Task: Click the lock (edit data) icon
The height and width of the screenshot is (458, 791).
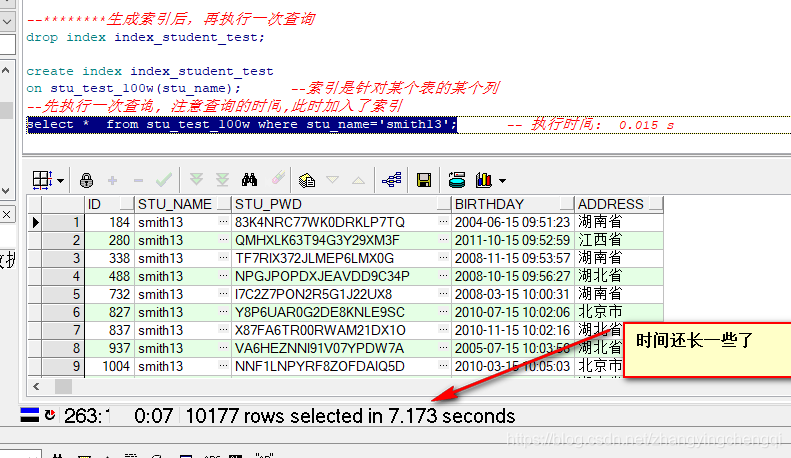Action: pyautogui.click(x=87, y=180)
